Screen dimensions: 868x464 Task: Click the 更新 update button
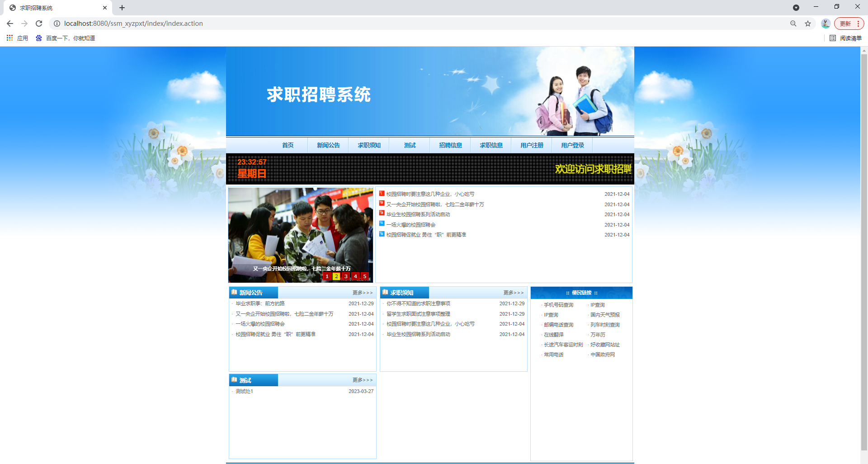point(846,23)
